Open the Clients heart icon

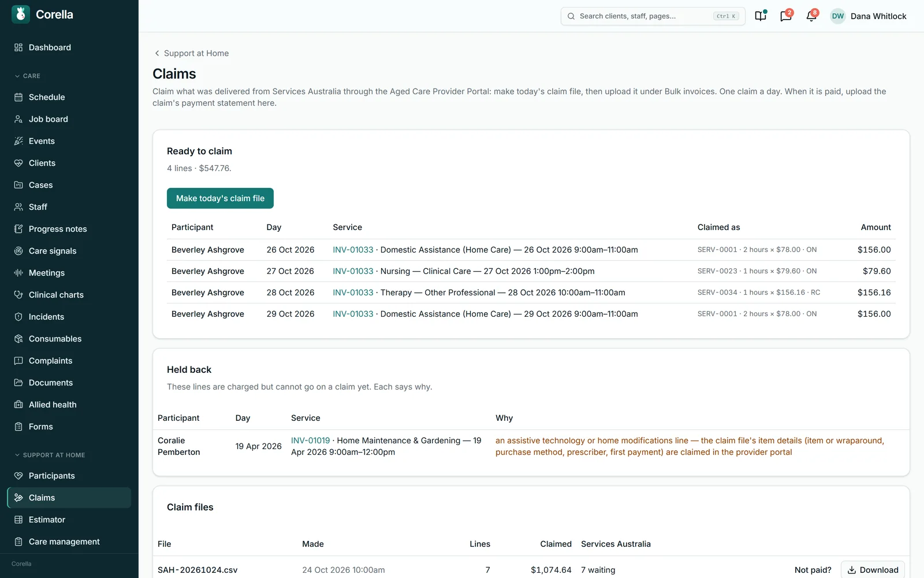pyautogui.click(x=18, y=163)
